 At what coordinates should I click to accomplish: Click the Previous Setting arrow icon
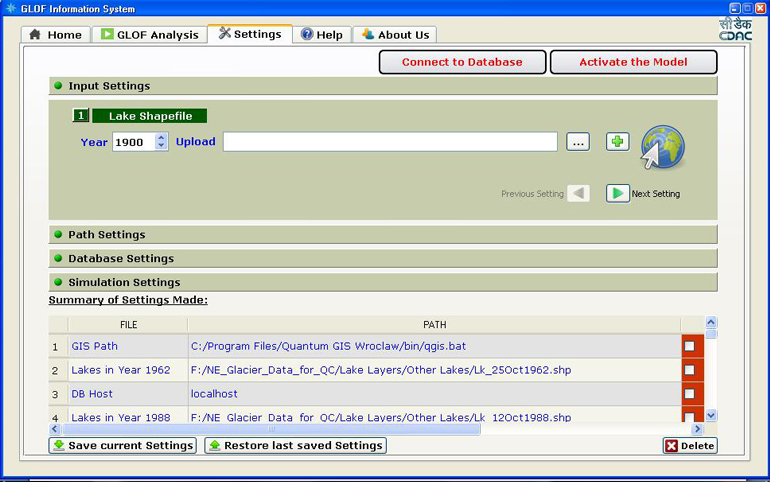click(x=578, y=193)
